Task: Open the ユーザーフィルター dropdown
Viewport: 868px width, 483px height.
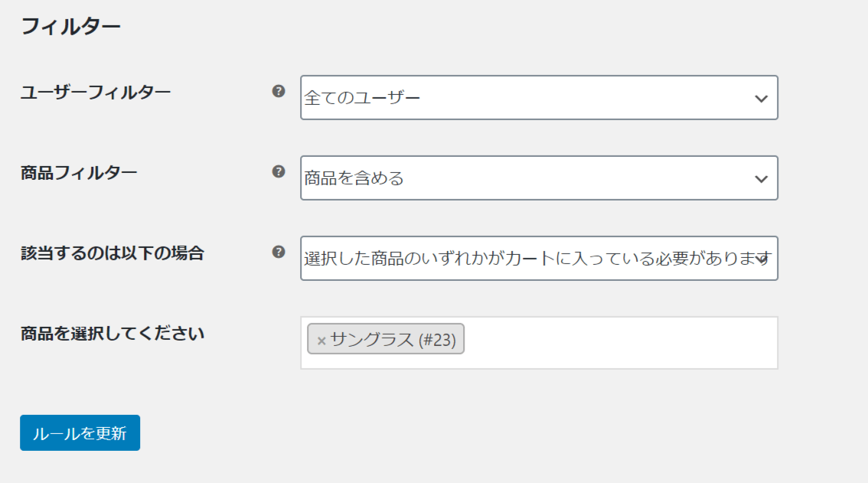Action: (539, 97)
